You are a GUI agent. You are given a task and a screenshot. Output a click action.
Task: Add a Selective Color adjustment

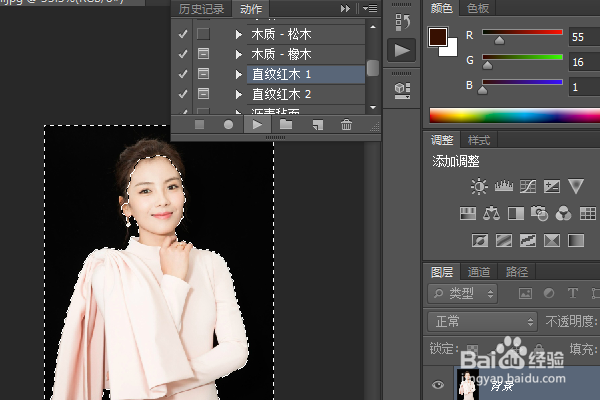pos(552,241)
